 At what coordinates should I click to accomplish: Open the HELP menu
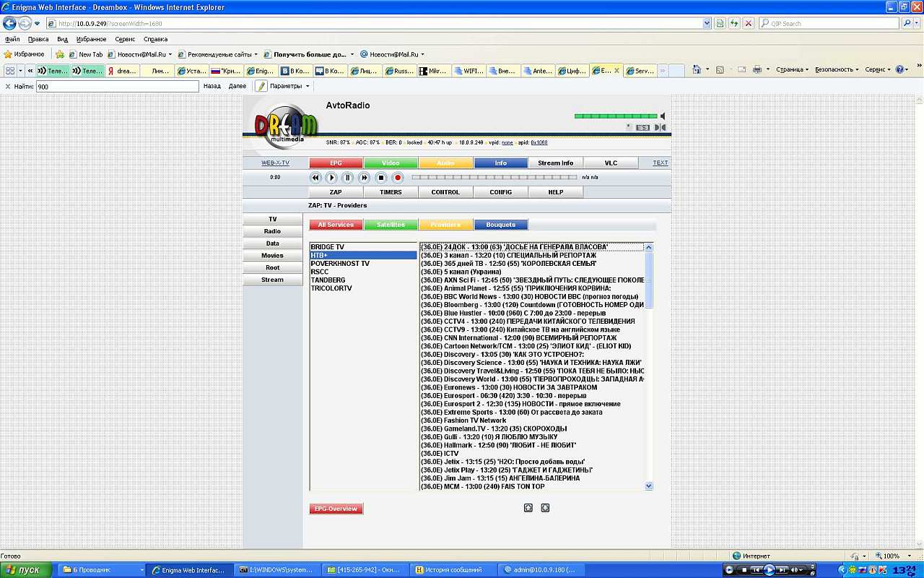coord(555,192)
